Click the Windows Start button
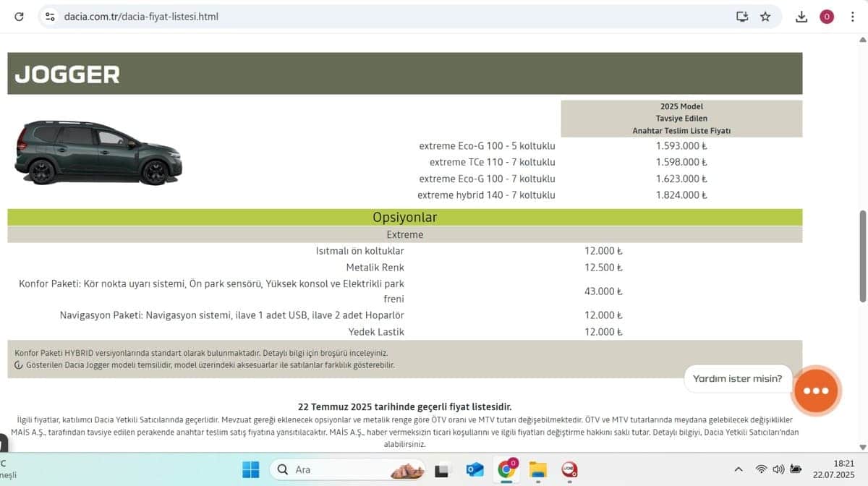The image size is (868, 486). [x=250, y=469]
